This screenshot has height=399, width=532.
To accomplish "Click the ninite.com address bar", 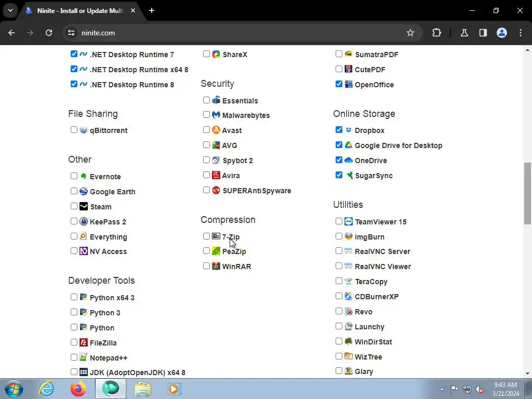I will pyautogui.click(x=243, y=33).
